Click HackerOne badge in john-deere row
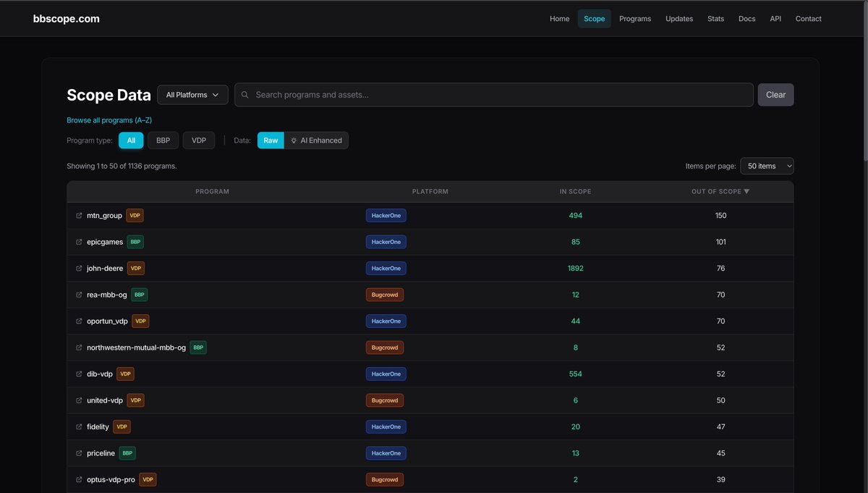 point(386,269)
